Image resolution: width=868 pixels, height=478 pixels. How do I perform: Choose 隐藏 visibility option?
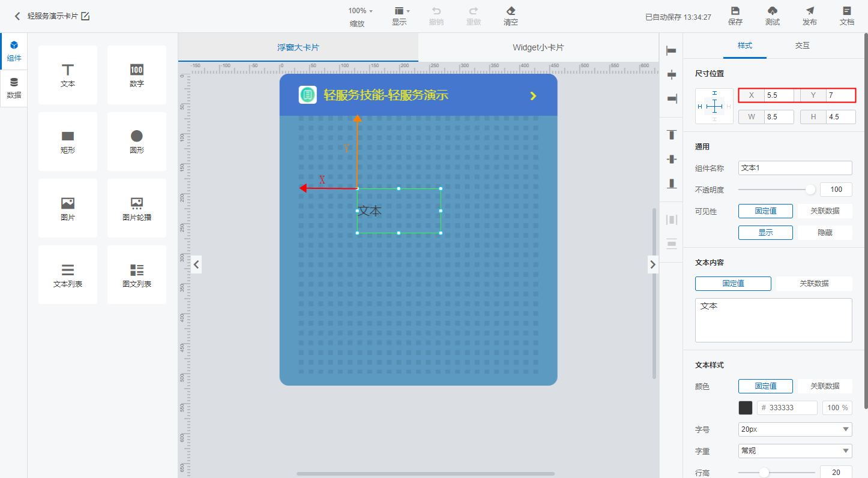tap(824, 233)
